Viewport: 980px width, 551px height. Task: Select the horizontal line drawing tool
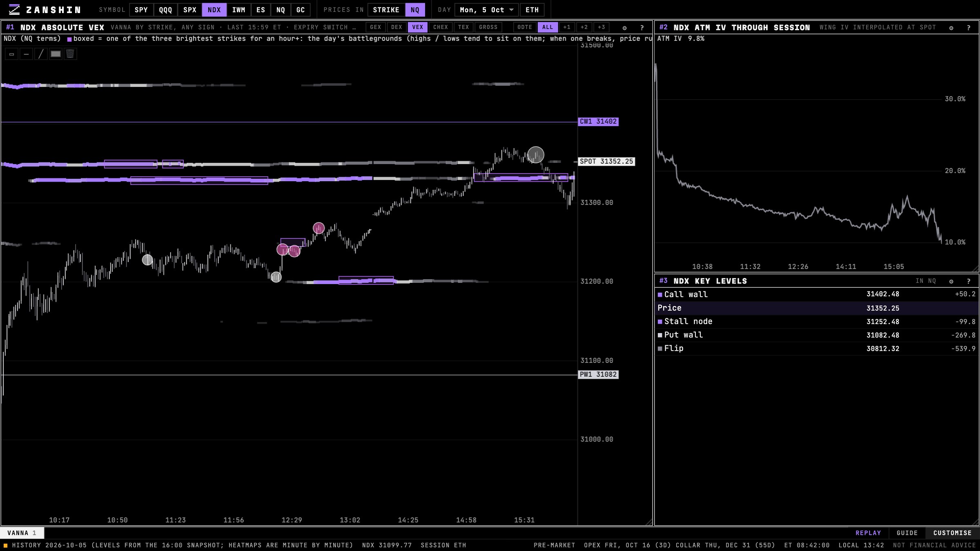coord(26,54)
